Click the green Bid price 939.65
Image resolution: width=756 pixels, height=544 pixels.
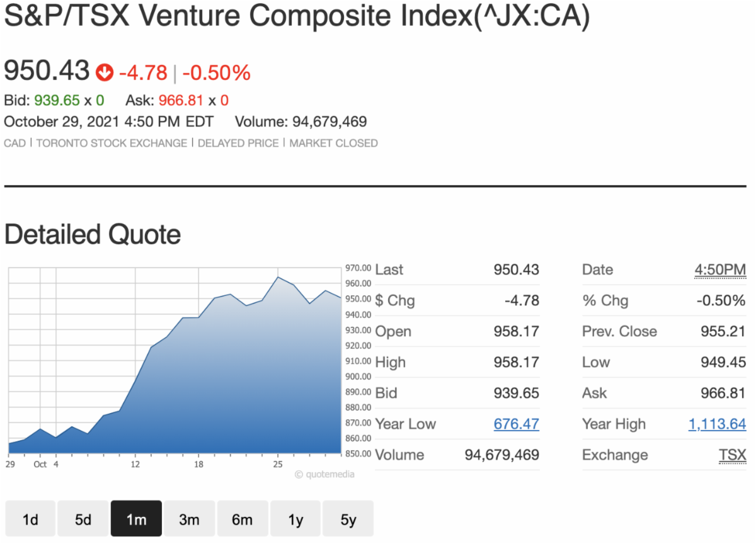[x=57, y=100]
